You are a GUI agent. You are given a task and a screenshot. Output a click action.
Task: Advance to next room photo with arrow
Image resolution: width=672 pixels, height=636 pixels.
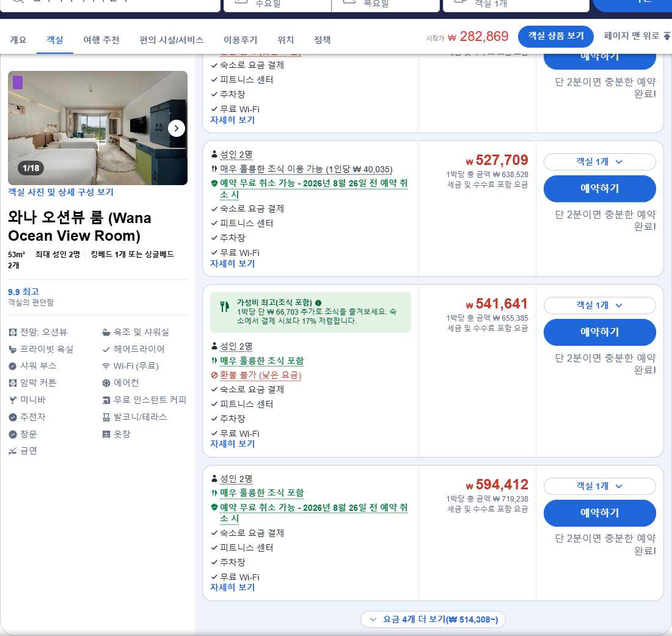[176, 128]
